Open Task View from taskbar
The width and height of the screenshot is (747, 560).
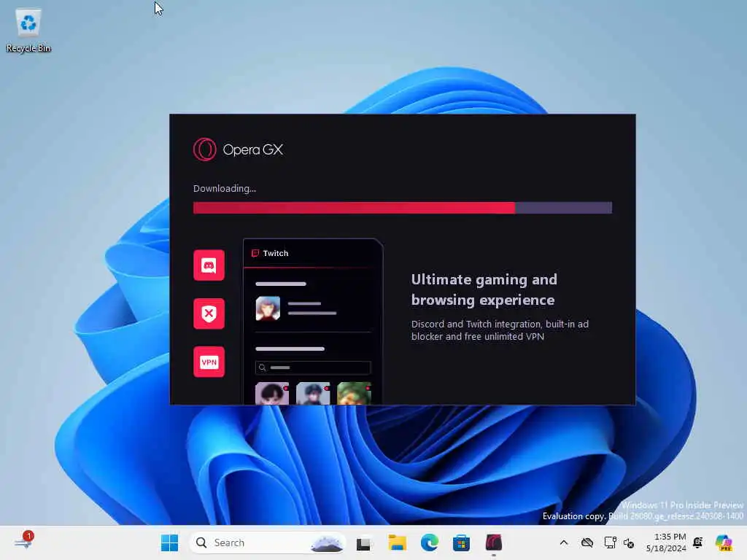(363, 543)
